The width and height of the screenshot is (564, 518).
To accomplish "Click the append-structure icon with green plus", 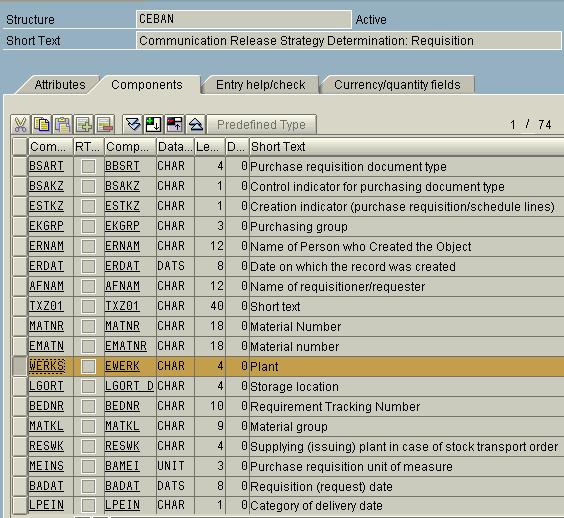I will (x=154, y=124).
